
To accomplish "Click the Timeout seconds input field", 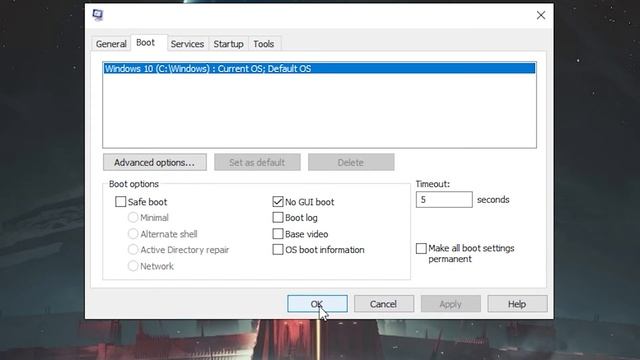I will click(444, 200).
